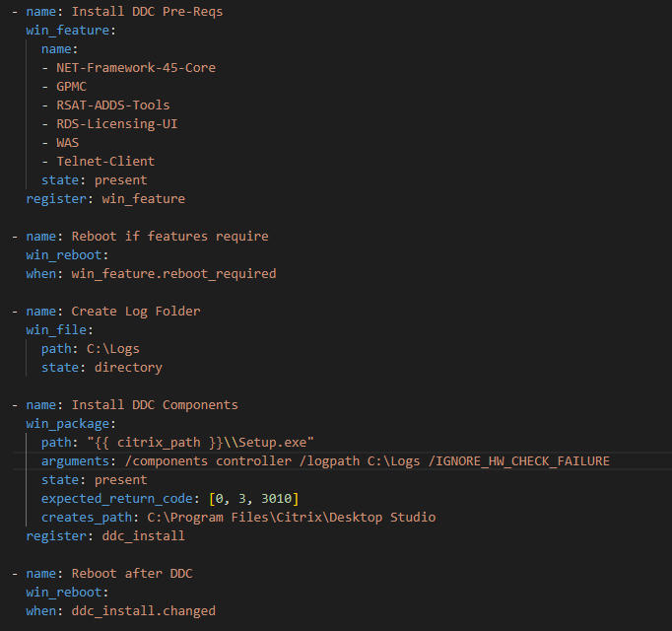The width and height of the screenshot is (672, 631).
Task: Click the IGNORE_HW_CHECK_FAILURE argument
Action: 518,461
